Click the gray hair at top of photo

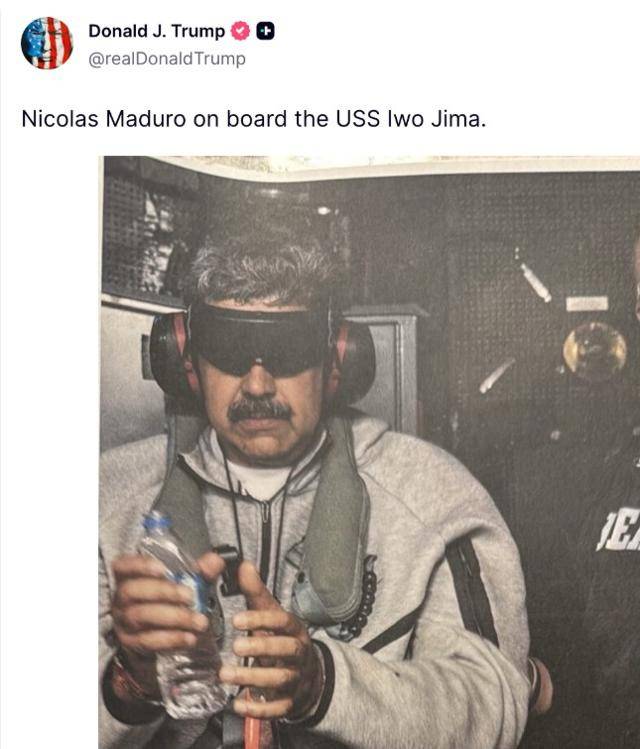262,268
